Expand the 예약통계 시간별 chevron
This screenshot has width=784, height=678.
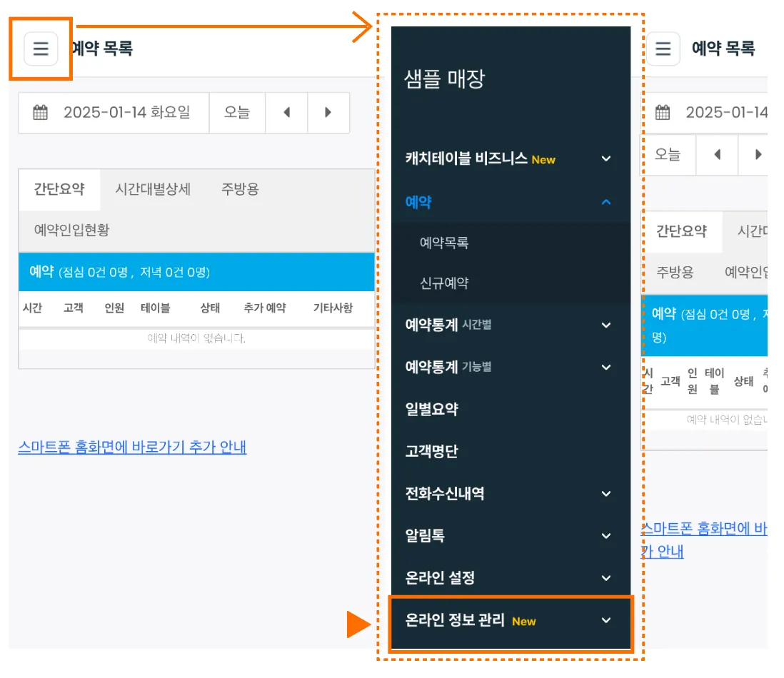(606, 325)
